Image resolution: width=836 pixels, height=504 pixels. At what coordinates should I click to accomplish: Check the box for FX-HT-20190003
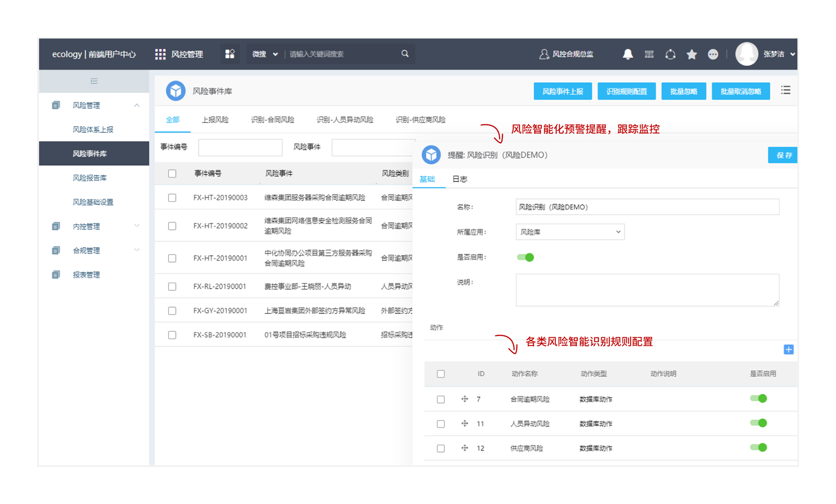pos(172,198)
